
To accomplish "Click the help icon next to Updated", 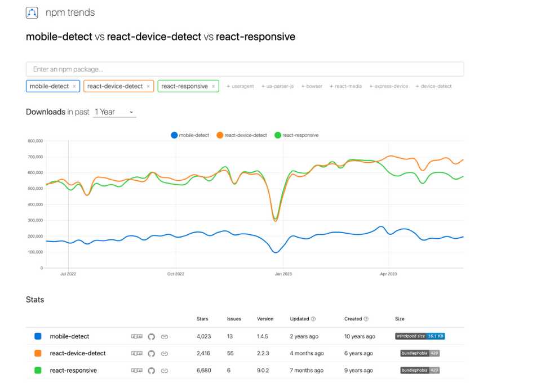I will 313,319.
